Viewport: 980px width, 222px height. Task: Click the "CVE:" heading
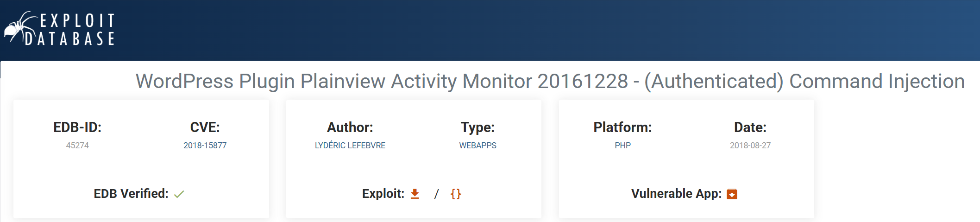tap(205, 127)
